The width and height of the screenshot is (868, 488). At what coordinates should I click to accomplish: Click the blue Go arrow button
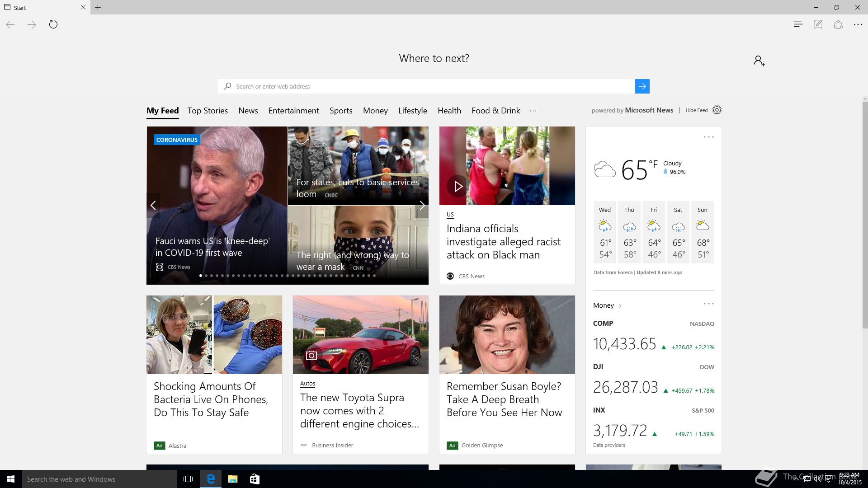[642, 86]
